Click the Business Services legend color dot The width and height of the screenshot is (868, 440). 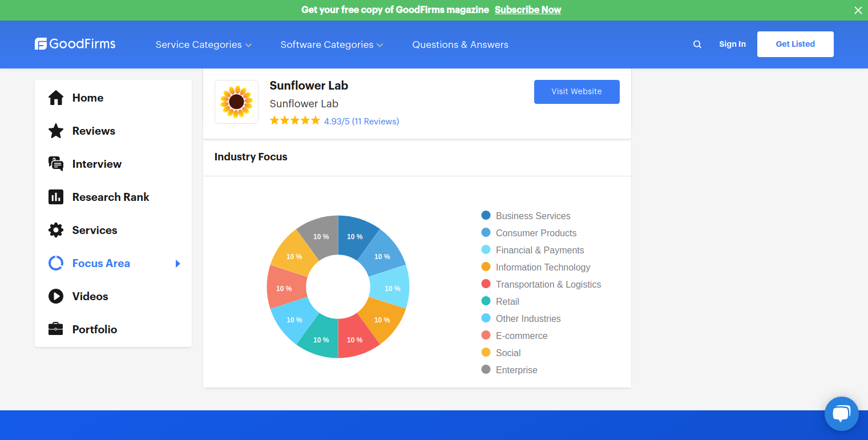pos(486,215)
